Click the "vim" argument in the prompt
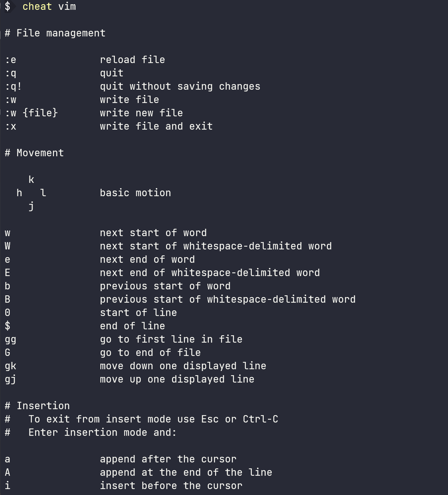The height and width of the screenshot is (495, 448). (x=67, y=7)
